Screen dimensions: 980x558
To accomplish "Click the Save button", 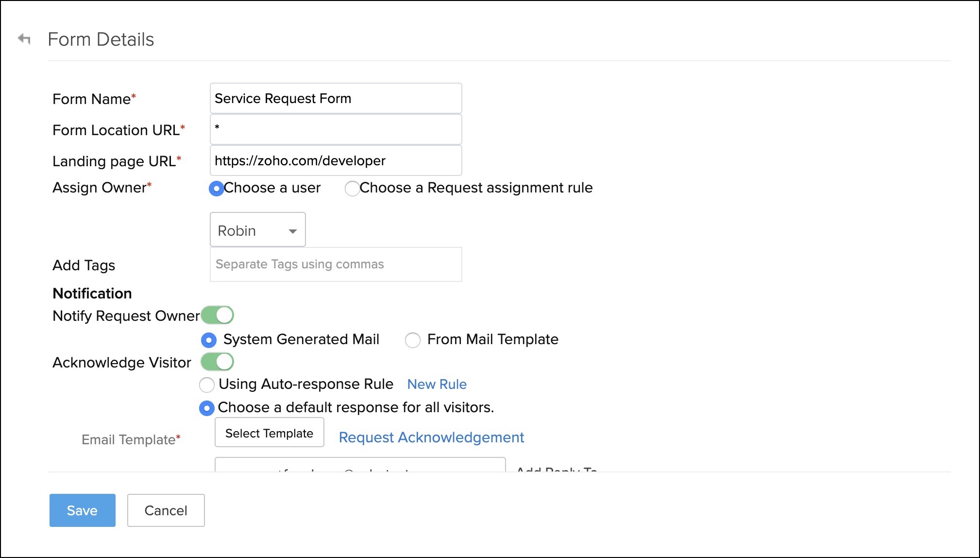I will (x=83, y=510).
